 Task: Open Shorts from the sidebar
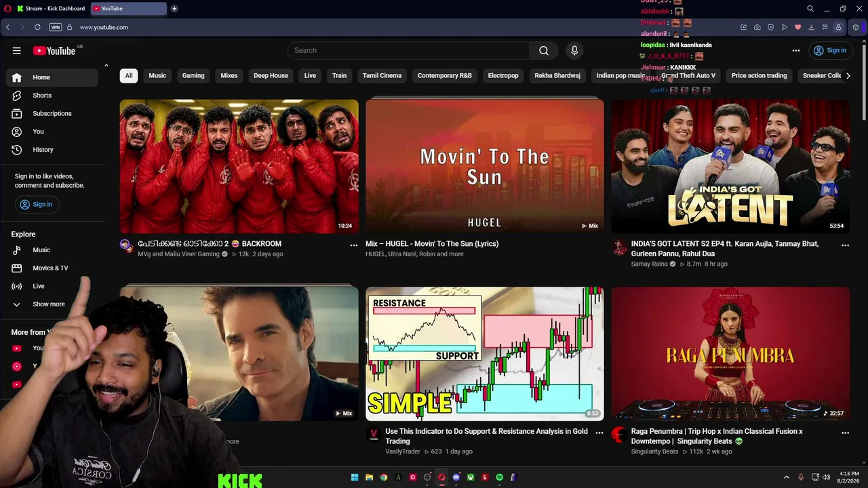pos(52,96)
